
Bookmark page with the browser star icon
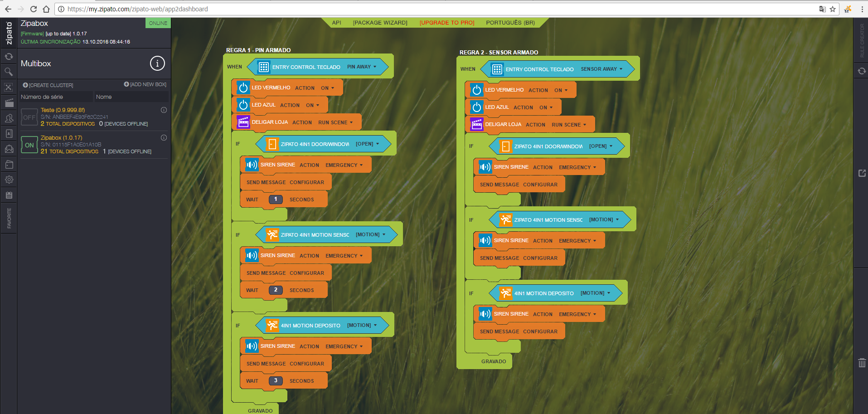tap(833, 9)
